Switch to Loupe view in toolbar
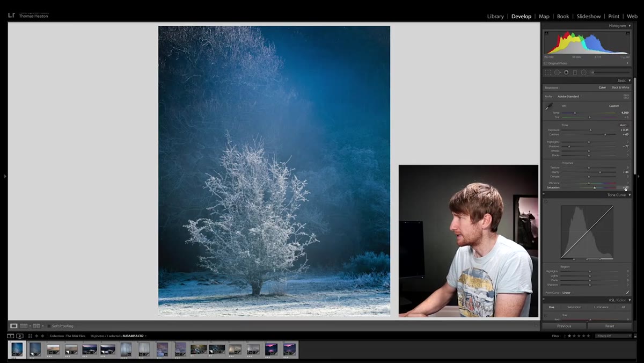 pos(14,326)
